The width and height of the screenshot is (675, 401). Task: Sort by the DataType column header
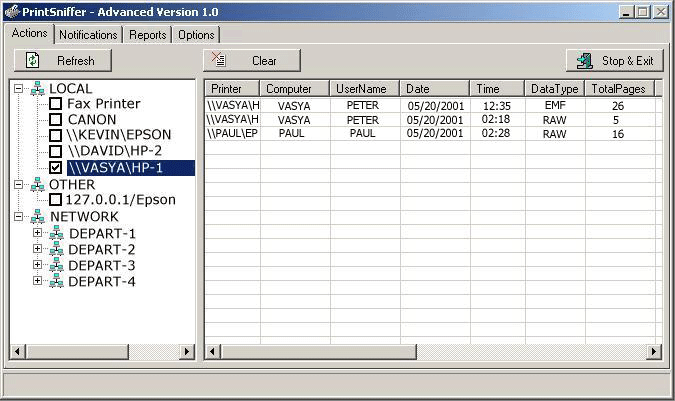tap(554, 89)
